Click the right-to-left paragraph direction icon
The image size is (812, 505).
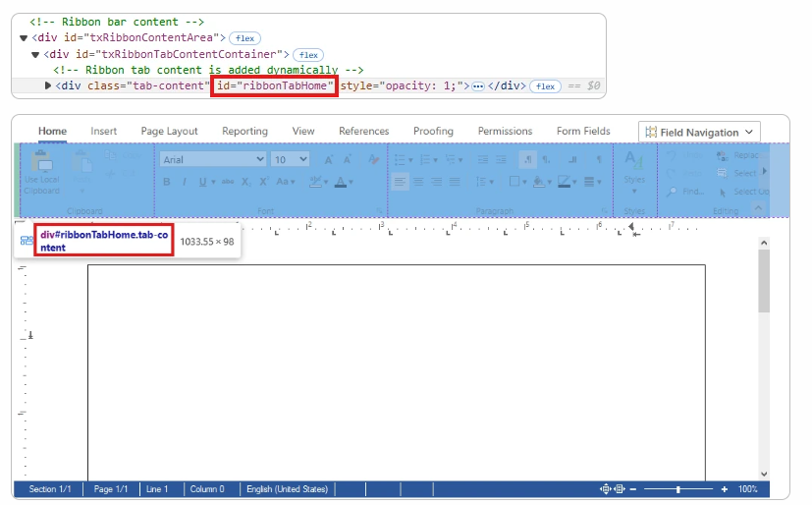point(546,159)
